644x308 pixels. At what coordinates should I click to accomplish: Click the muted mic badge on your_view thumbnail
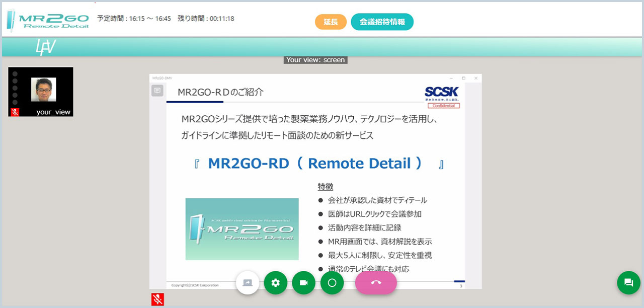click(x=15, y=112)
